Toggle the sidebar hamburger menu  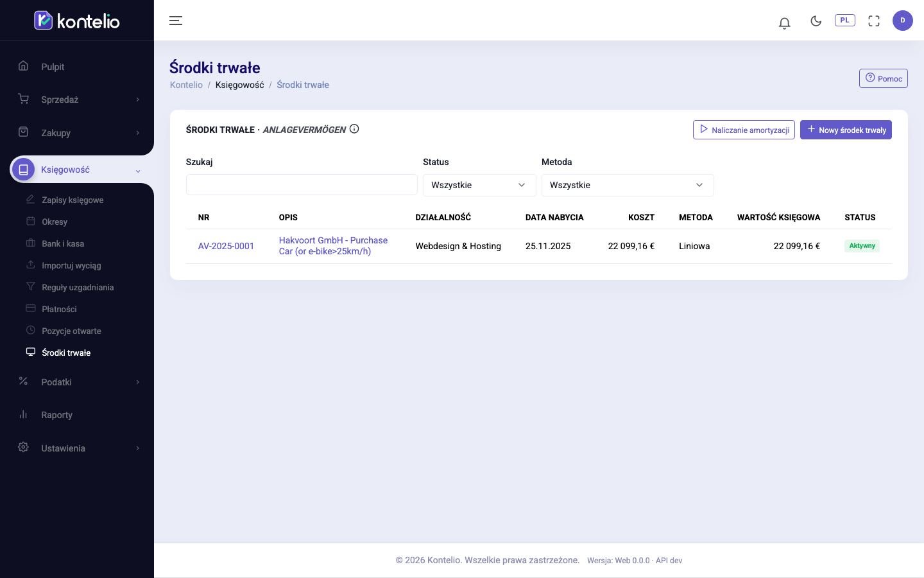tap(176, 21)
